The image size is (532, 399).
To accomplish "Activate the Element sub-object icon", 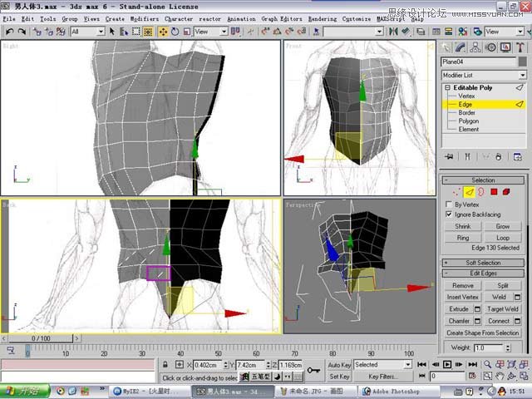I will click(x=506, y=192).
